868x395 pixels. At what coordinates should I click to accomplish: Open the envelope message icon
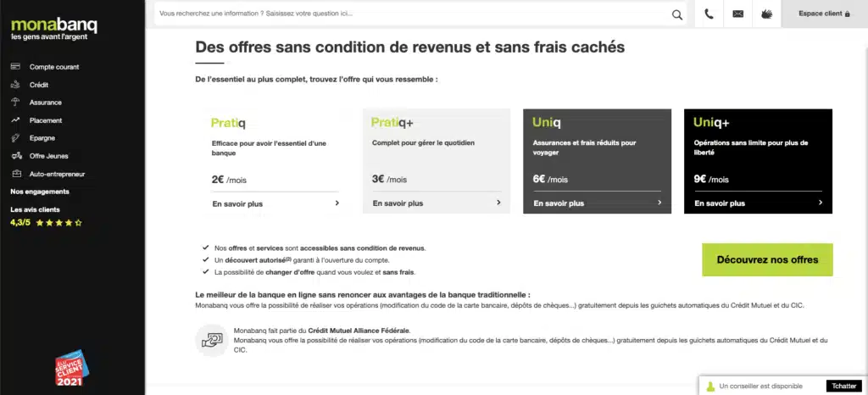737,14
